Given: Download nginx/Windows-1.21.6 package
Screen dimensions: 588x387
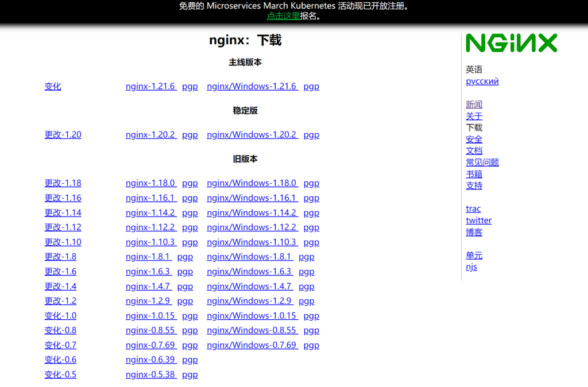Looking at the screenshot, I should click(252, 86).
